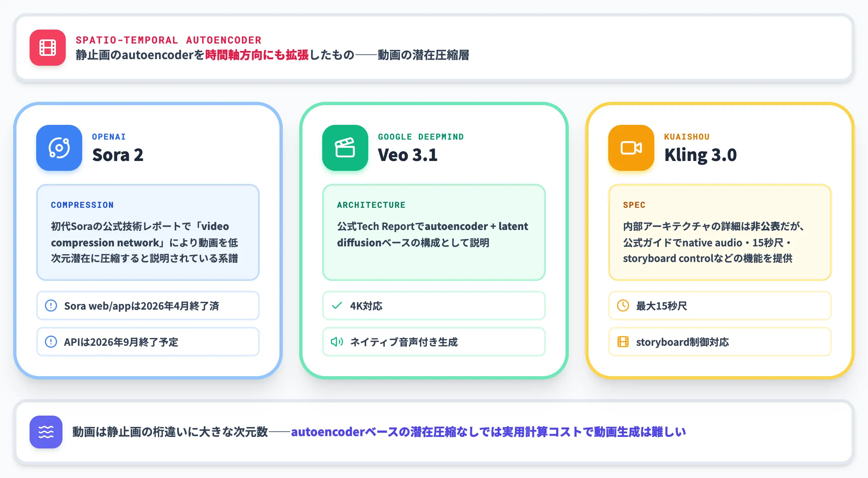The height and width of the screenshot is (478, 868).
Task: Click speaker icon beside ネイティブ音声付き生成
Action: point(337,342)
